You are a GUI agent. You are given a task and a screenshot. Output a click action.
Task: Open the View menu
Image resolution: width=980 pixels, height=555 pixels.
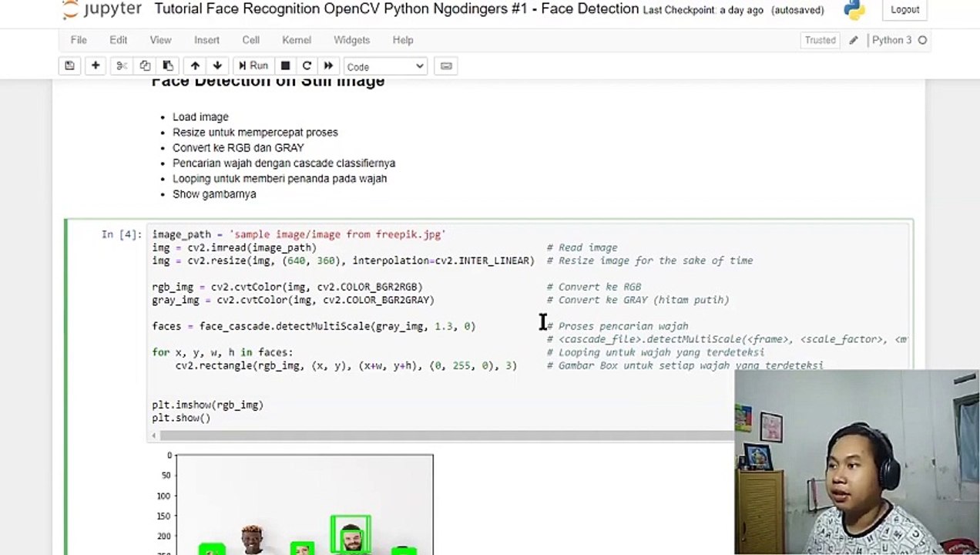(x=160, y=40)
